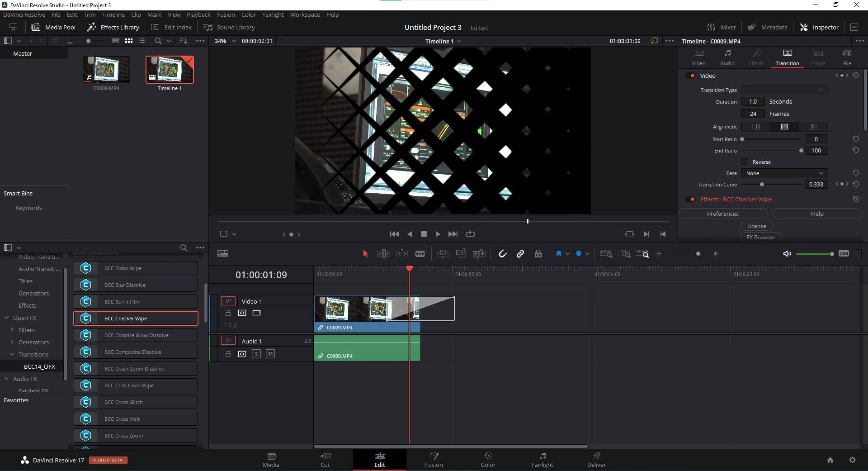Toggle Auto Track Selector on Video 1
This screenshot has height=471, width=868.
(242, 313)
